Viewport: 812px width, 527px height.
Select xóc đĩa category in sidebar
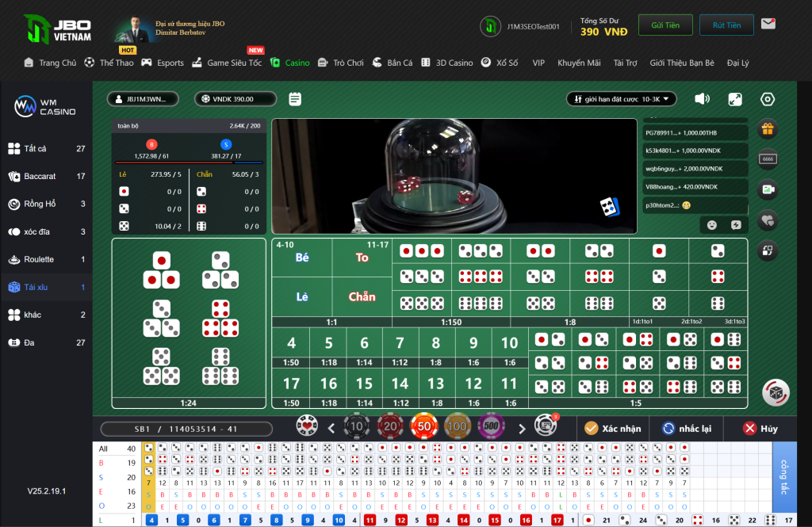coord(47,231)
